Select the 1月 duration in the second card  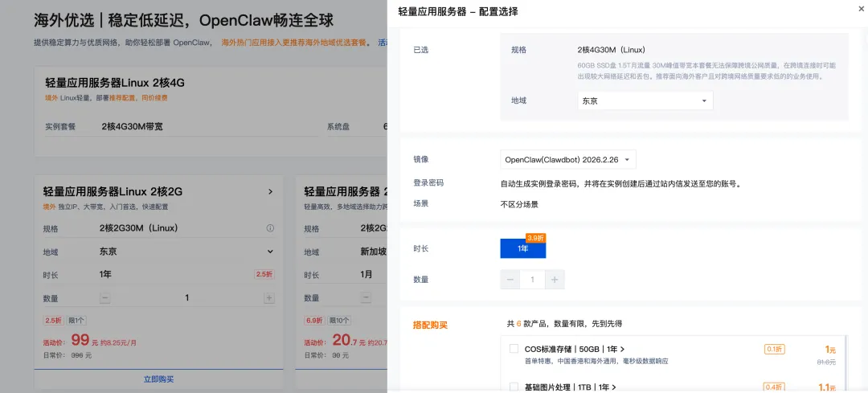coord(366,275)
